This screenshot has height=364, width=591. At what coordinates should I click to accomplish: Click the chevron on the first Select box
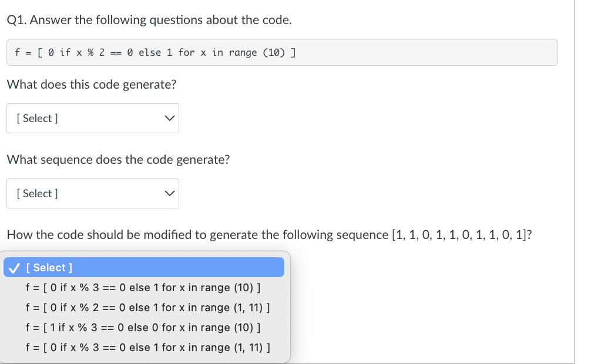(x=169, y=118)
